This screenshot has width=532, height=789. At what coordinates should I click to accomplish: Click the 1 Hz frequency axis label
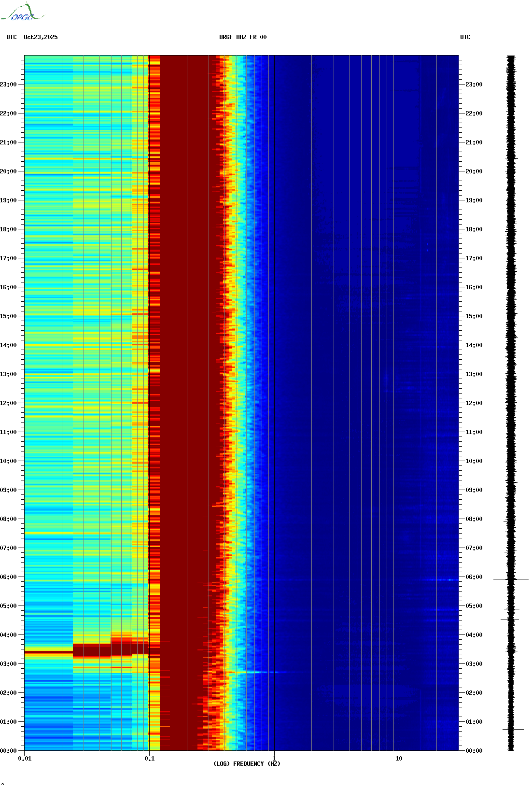click(x=274, y=759)
